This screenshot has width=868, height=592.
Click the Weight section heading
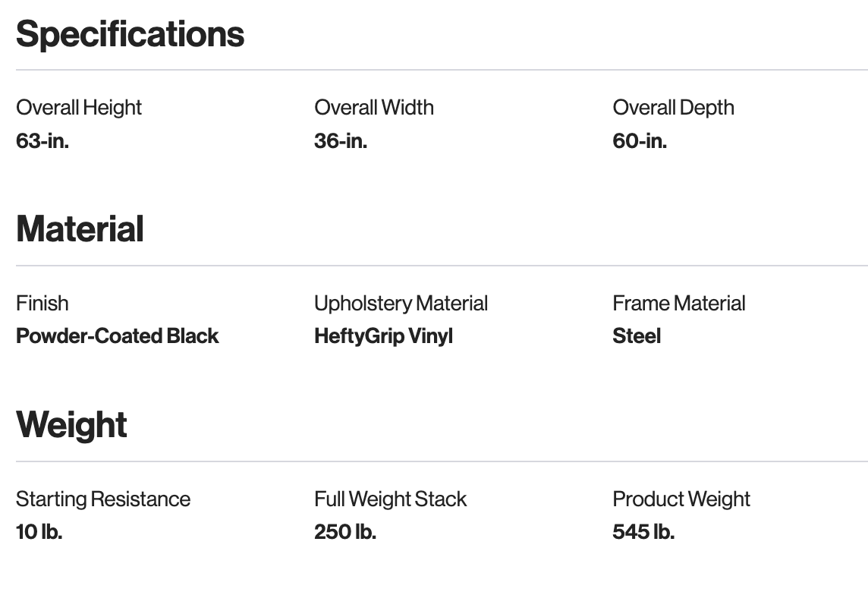click(71, 424)
